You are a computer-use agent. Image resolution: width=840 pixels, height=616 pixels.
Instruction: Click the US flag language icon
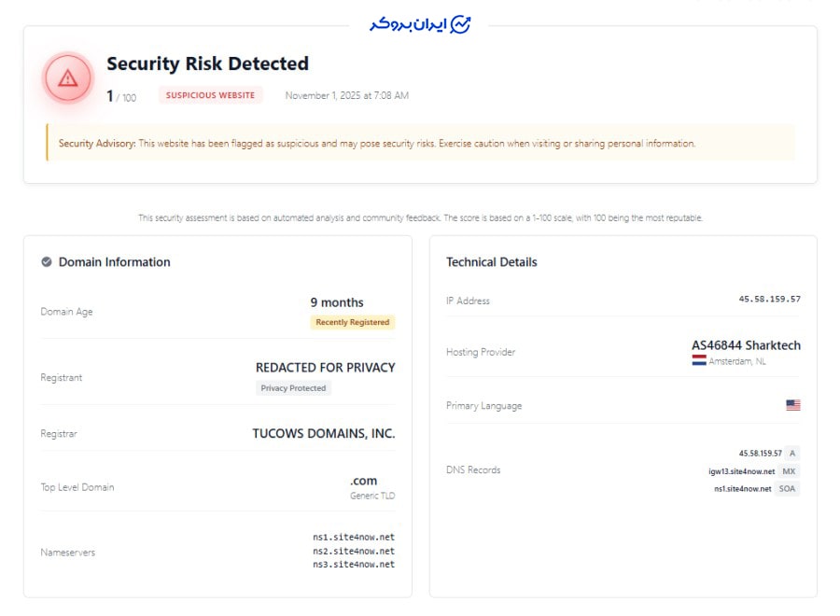[792, 405]
